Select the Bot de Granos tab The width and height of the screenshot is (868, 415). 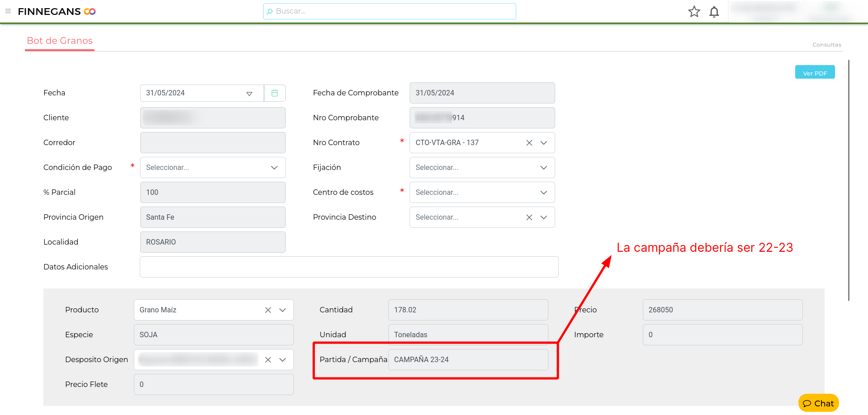click(60, 41)
